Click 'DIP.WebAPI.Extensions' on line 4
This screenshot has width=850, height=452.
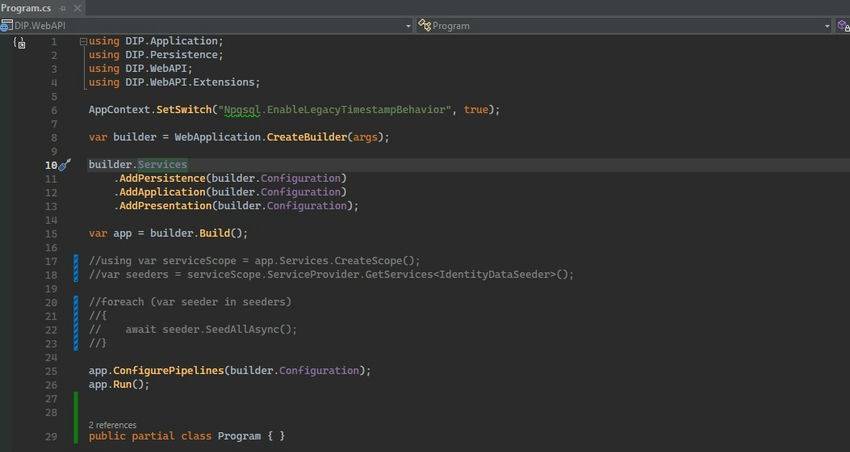(x=190, y=82)
